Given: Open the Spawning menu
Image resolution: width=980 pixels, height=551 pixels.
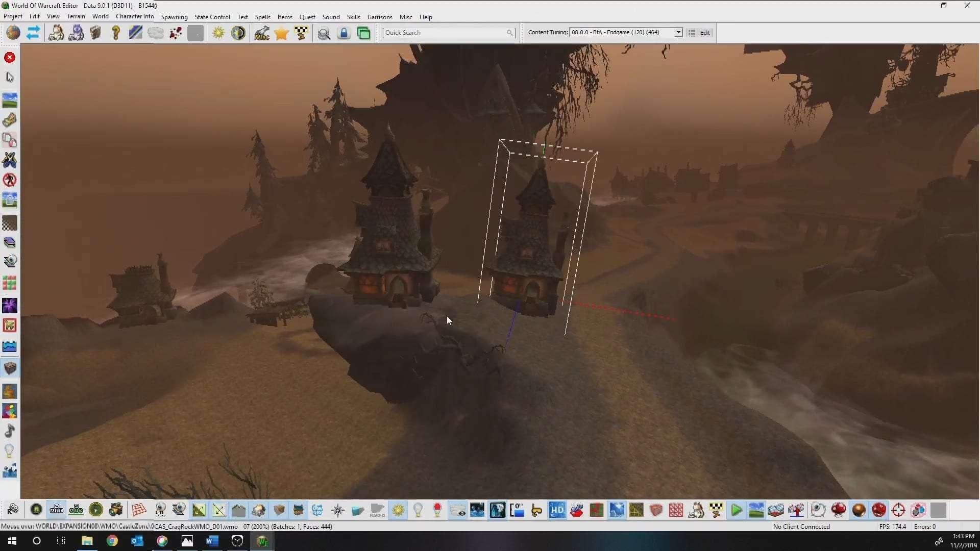Looking at the screenshot, I should [174, 17].
